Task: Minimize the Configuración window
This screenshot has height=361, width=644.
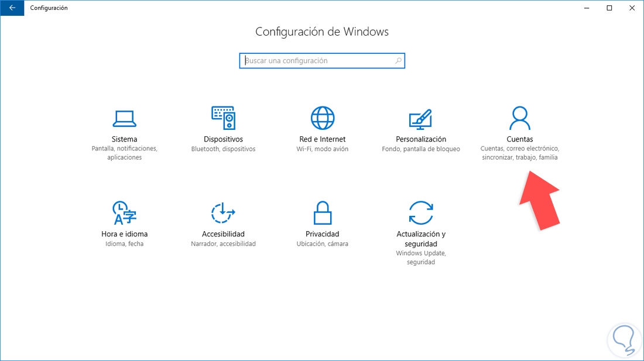Action: 587,8
